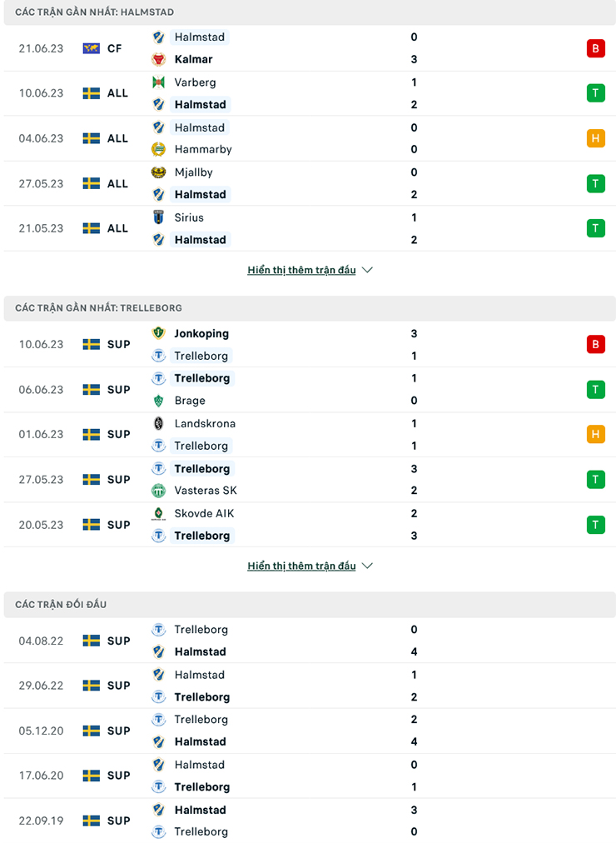
Task: Select the Kalmar team crest
Action: click(159, 59)
